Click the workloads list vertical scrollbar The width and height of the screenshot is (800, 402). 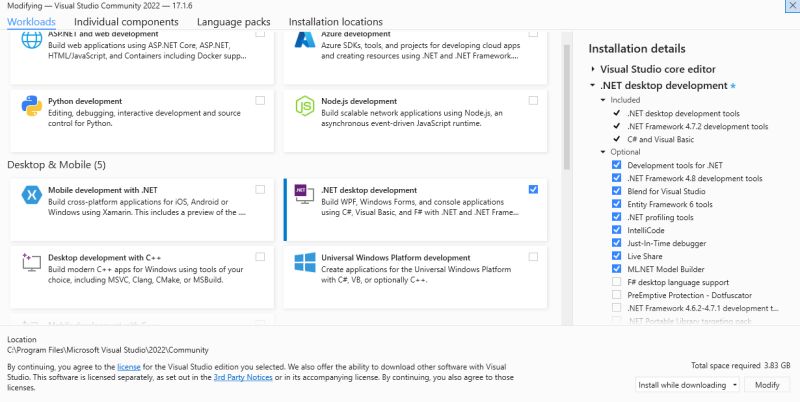pos(566,107)
